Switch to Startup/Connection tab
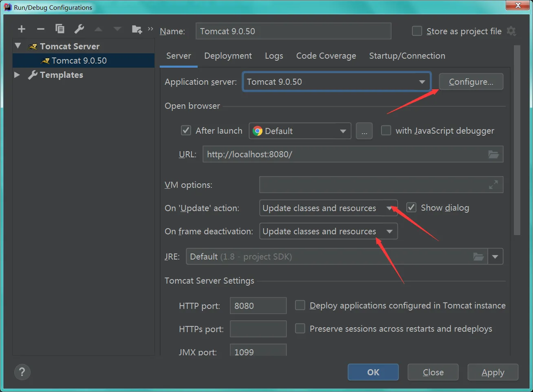 (407, 56)
